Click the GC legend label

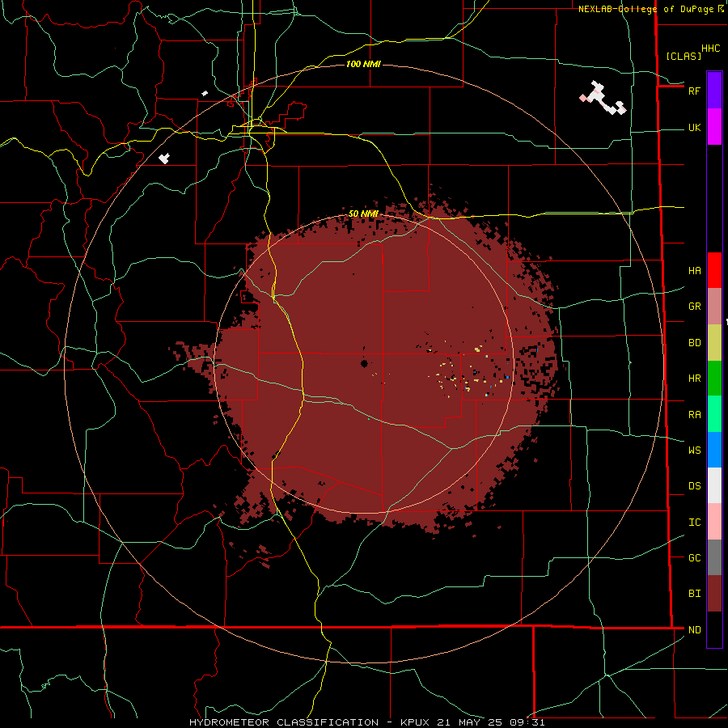[694, 558]
